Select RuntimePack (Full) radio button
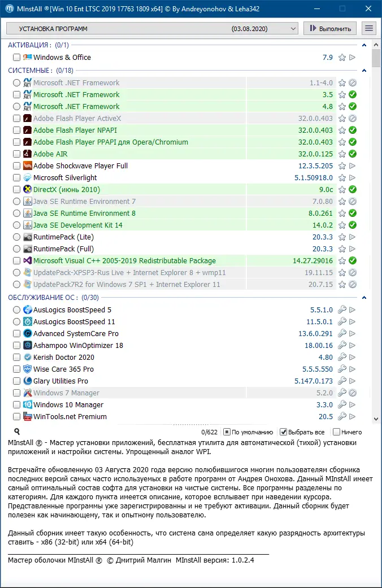Viewport: 382px width, 588px height. [x=16, y=249]
